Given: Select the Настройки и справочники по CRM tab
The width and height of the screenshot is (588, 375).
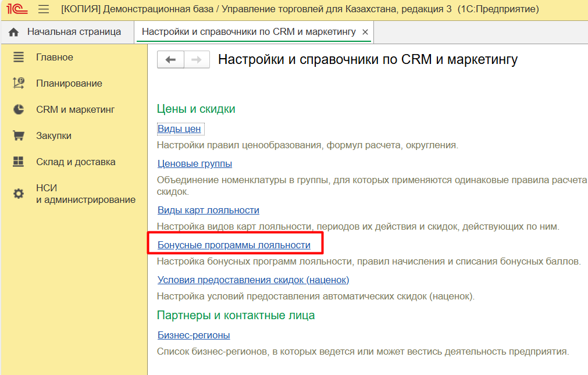Looking at the screenshot, I should 248,32.
